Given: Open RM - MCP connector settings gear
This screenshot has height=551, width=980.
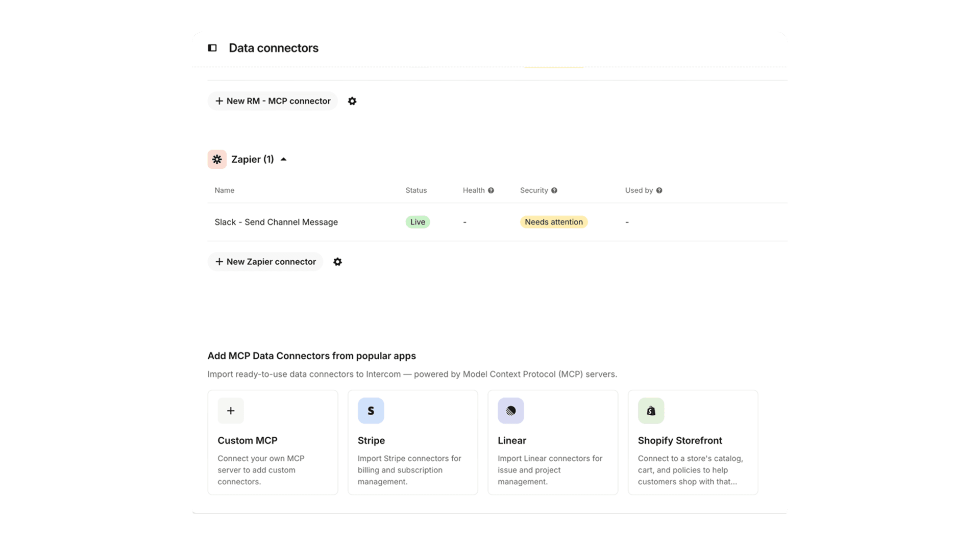Looking at the screenshot, I should pyautogui.click(x=352, y=101).
